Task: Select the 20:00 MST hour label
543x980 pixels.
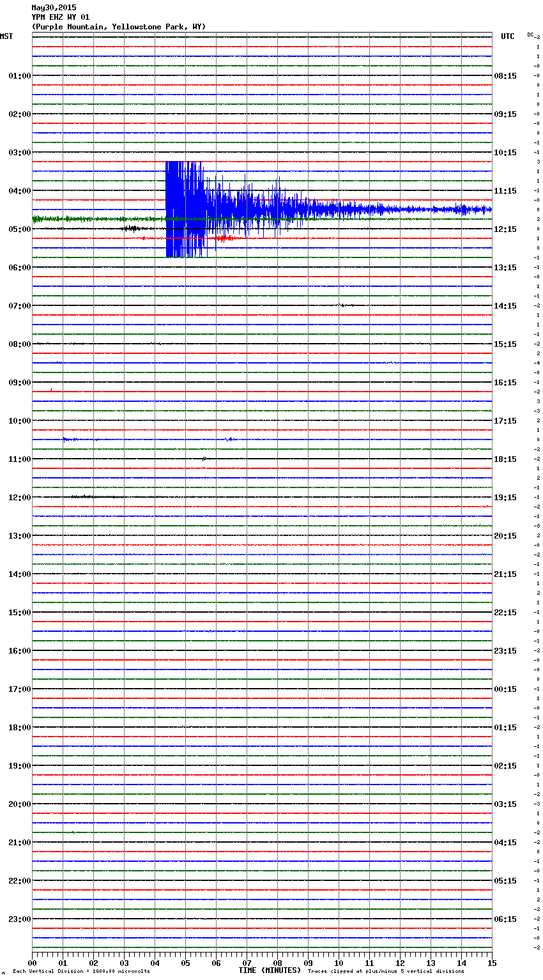Action: [x=20, y=804]
